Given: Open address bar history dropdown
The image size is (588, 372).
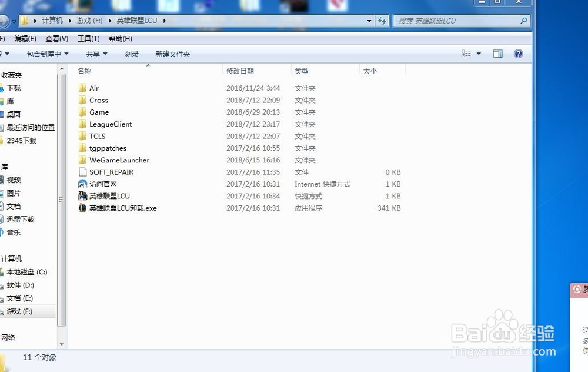Looking at the screenshot, I should (369, 21).
